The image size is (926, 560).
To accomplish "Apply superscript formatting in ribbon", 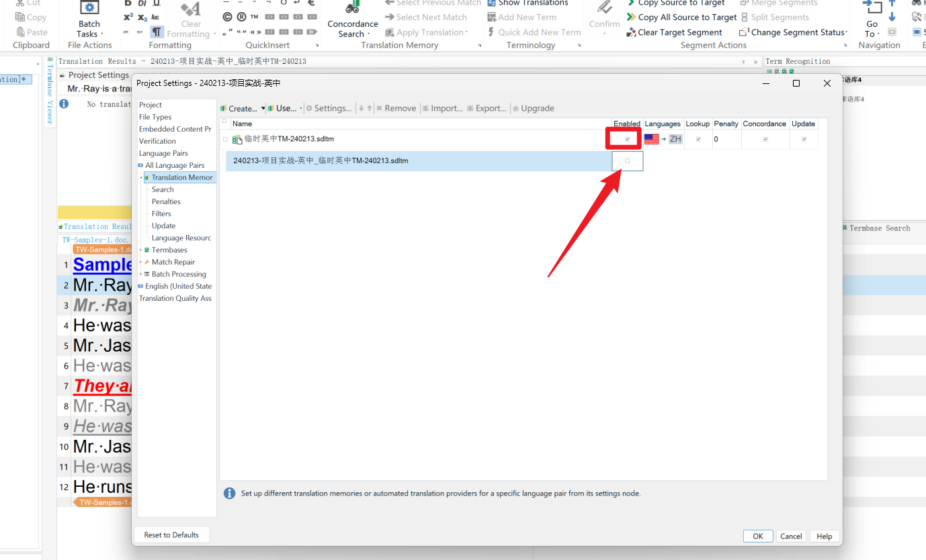I will click(128, 17).
